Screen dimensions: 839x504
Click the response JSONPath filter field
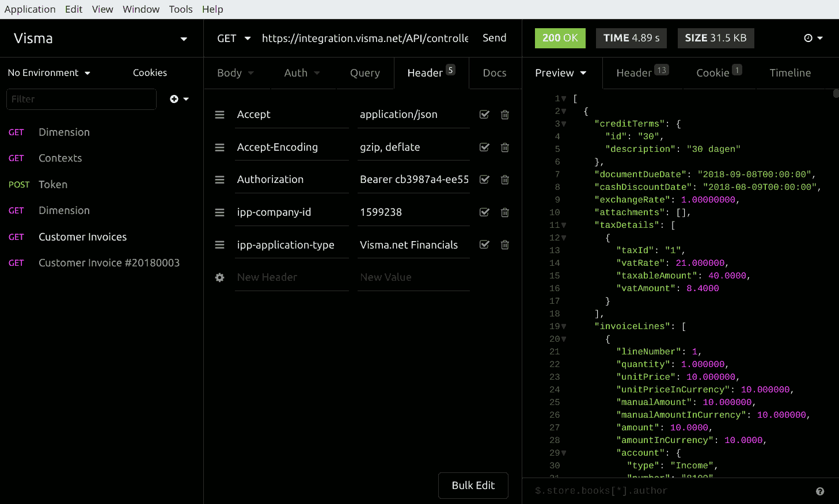671,491
